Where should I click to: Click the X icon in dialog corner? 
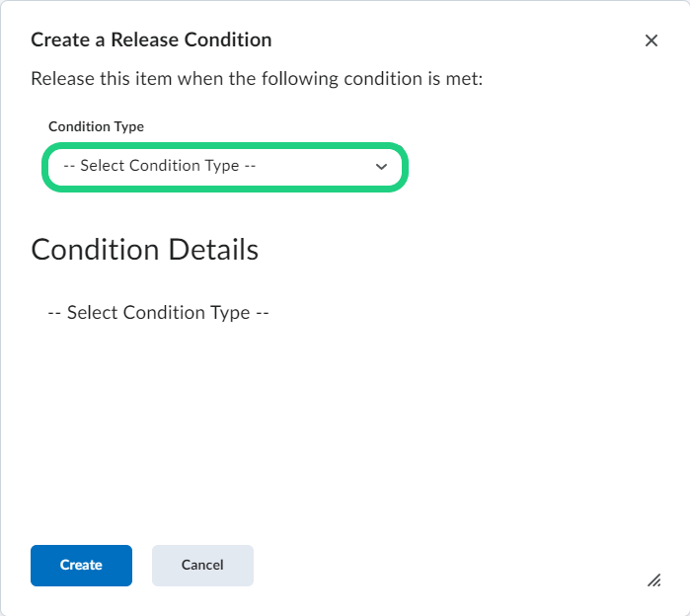click(651, 40)
